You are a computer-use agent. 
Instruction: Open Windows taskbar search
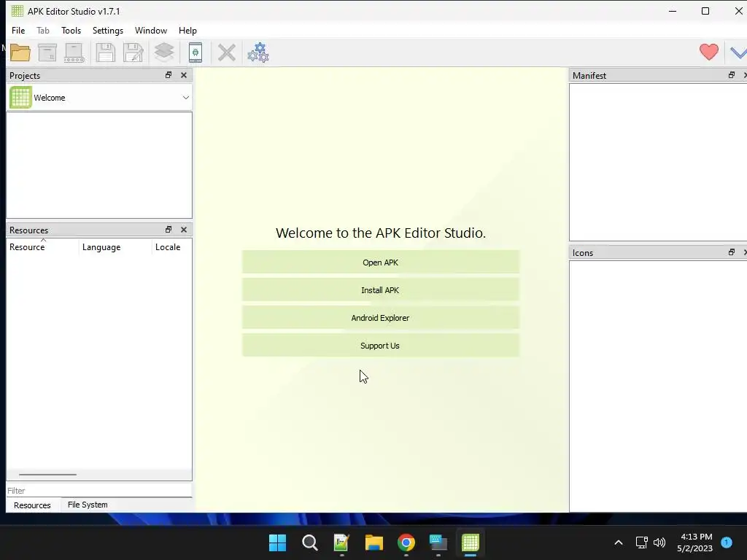tap(309, 542)
